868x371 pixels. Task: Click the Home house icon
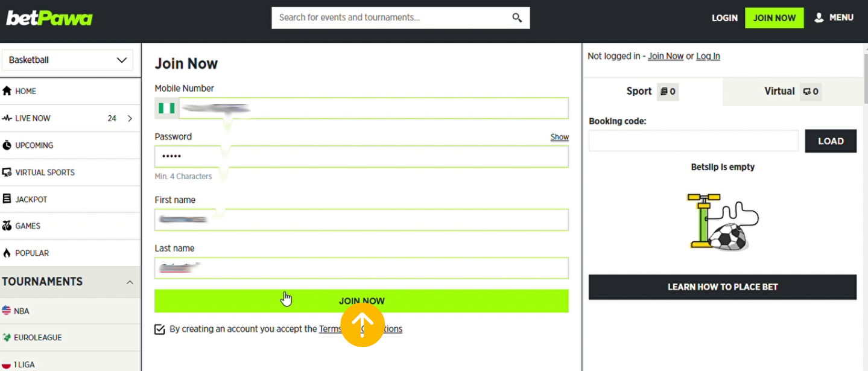point(7,91)
